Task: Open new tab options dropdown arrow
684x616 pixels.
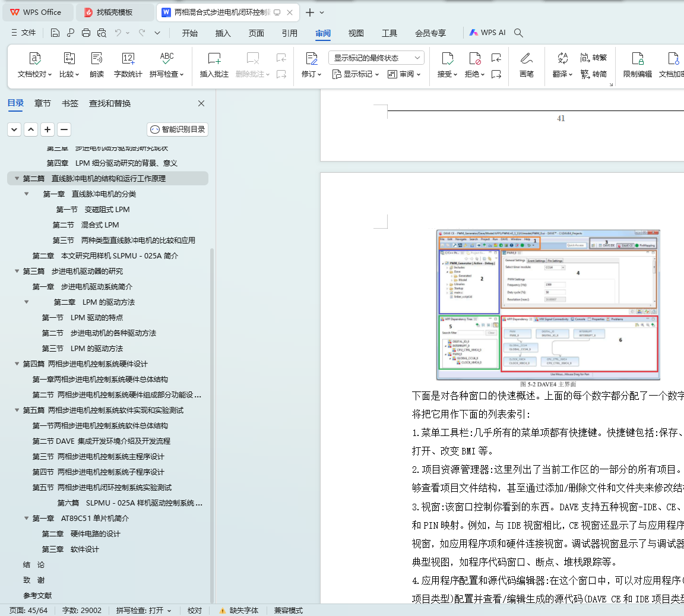Action: [x=322, y=12]
